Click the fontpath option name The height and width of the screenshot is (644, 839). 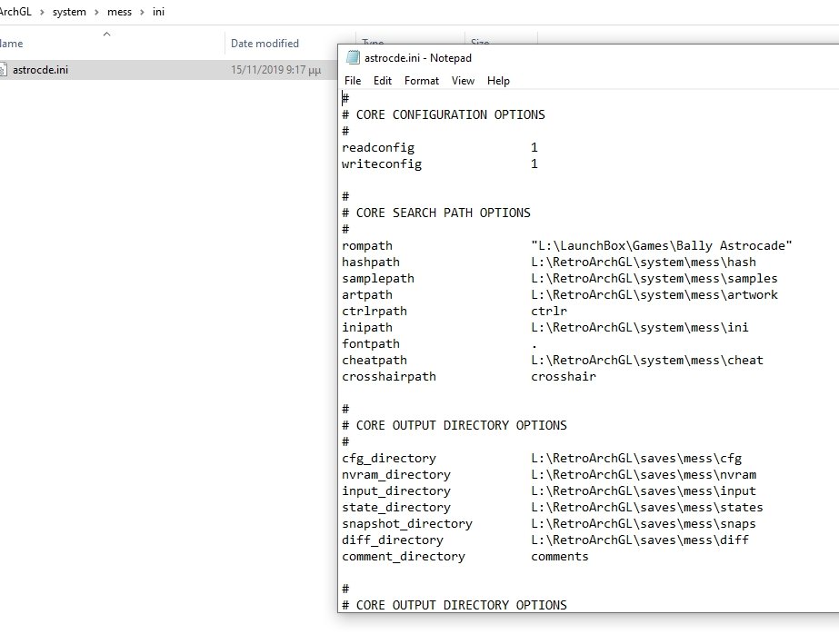click(x=371, y=344)
